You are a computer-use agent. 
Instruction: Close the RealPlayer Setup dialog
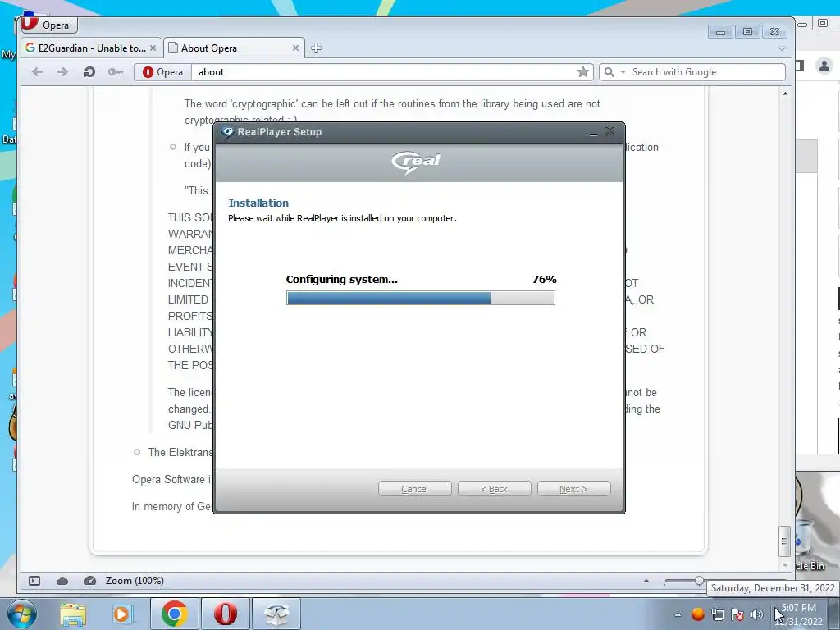tap(609, 131)
